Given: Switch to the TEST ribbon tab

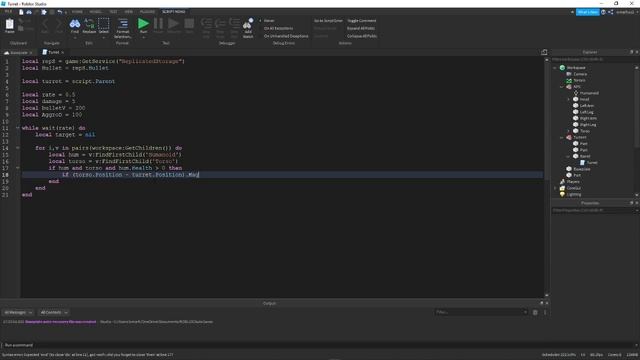Looking at the screenshot, I should [113, 12].
